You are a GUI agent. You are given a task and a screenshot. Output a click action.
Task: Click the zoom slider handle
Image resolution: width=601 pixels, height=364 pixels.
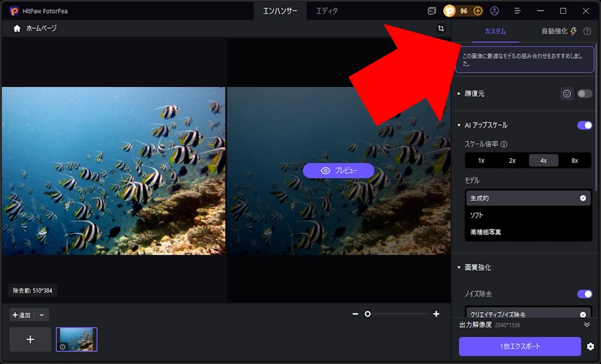(x=367, y=314)
